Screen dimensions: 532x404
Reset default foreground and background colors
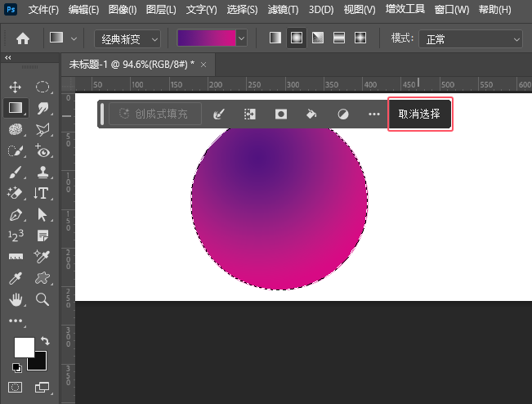(x=16, y=367)
